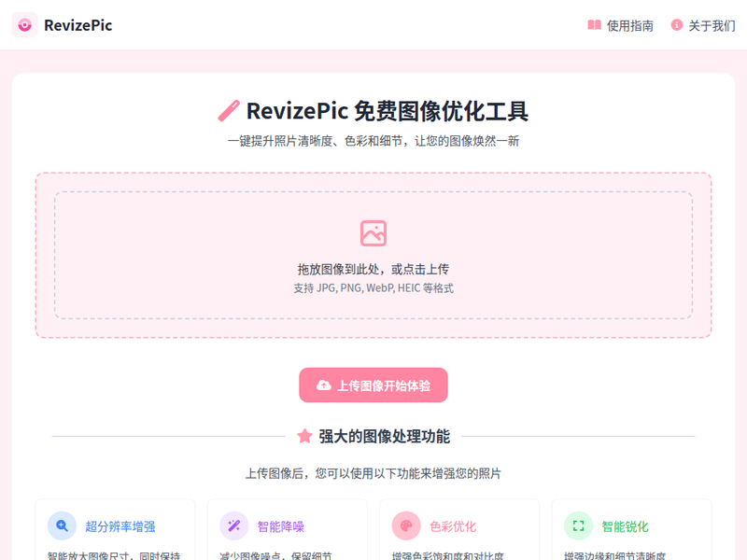Click the subtitle 一键提升照片清晰度、色彩和细节

[x=373, y=141]
